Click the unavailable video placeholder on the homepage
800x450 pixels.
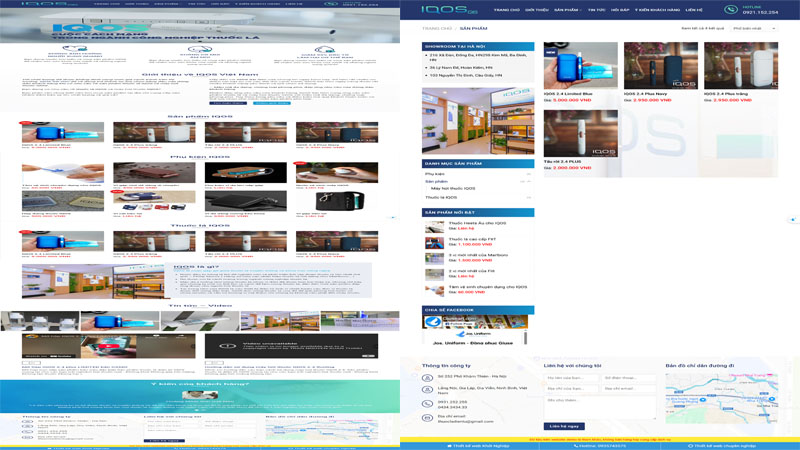(291, 346)
